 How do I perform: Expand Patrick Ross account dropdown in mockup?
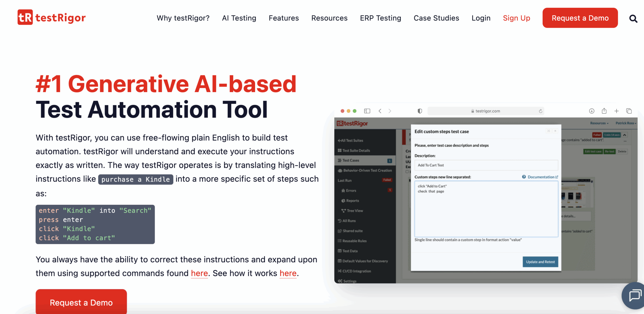(626, 123)
